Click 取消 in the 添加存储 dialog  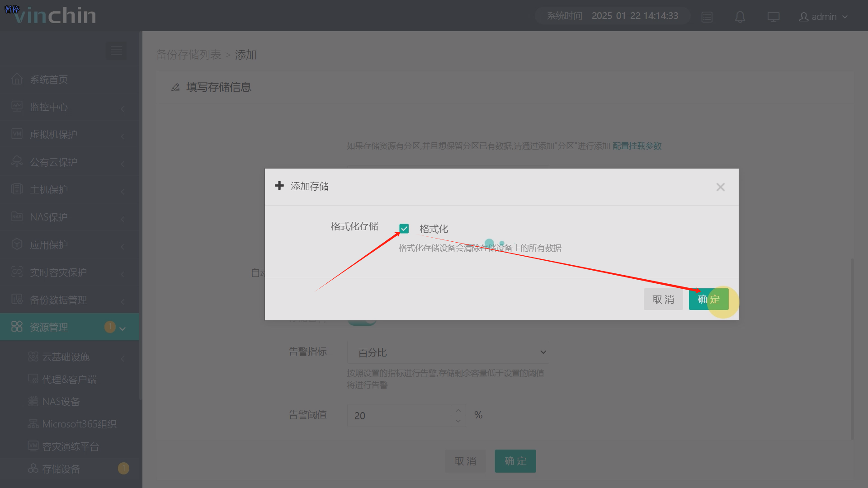click(x=663, y=299)
